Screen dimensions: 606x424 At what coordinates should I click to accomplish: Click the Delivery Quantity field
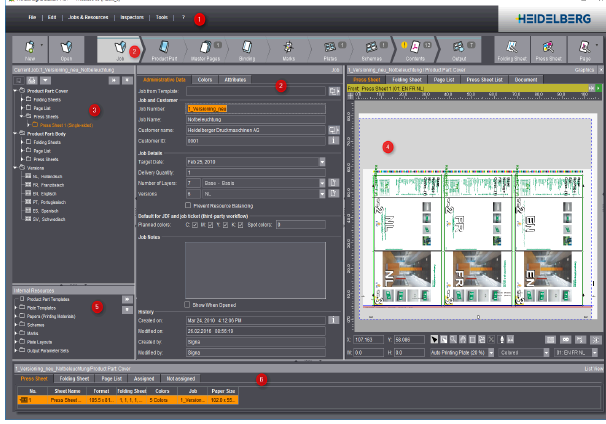click(x=256, y=172)
